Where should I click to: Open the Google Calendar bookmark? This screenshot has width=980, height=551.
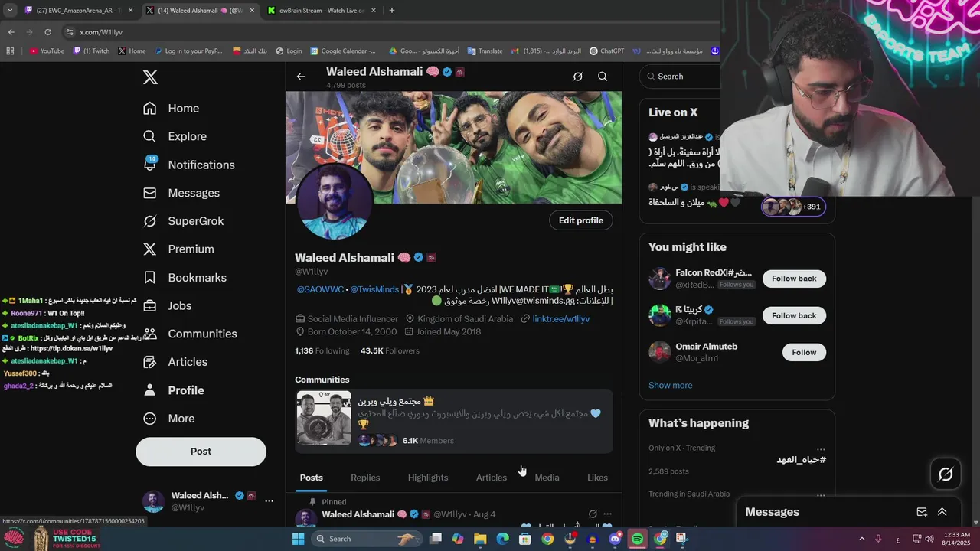343,51
